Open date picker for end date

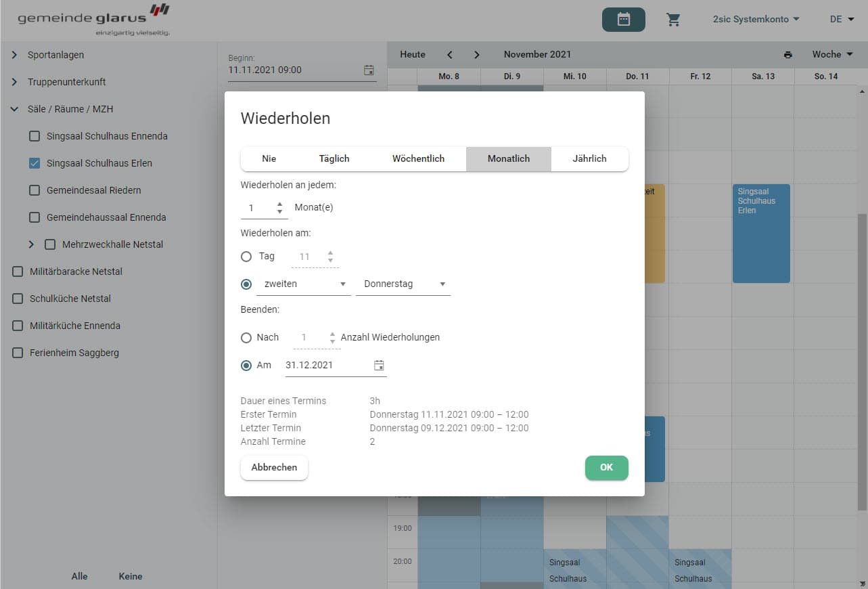(x=379, y=366)
